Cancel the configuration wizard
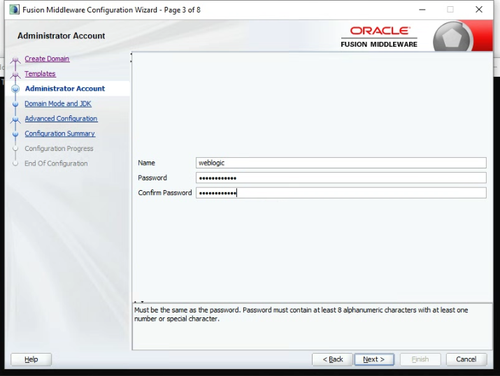 click(466, 359)
